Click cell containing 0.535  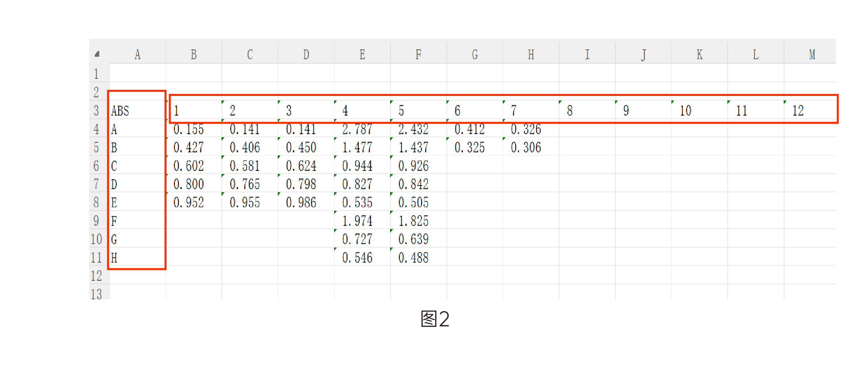click(362, 201)
